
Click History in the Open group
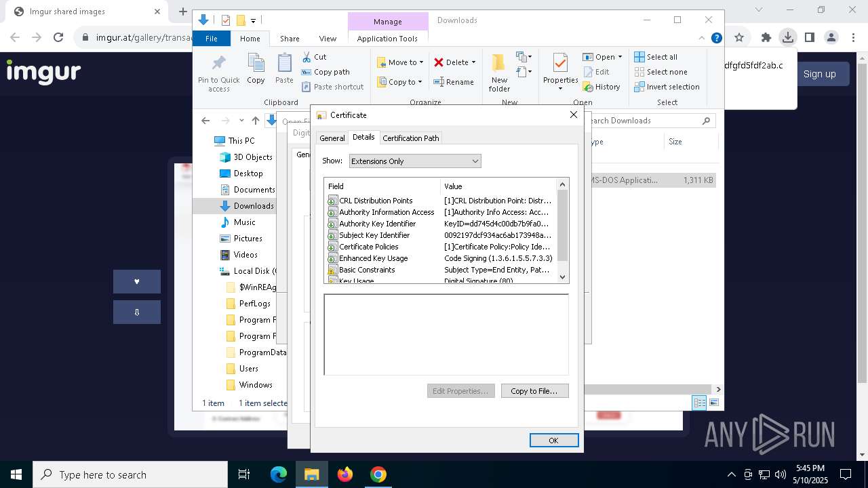click(x=601, y=87)
